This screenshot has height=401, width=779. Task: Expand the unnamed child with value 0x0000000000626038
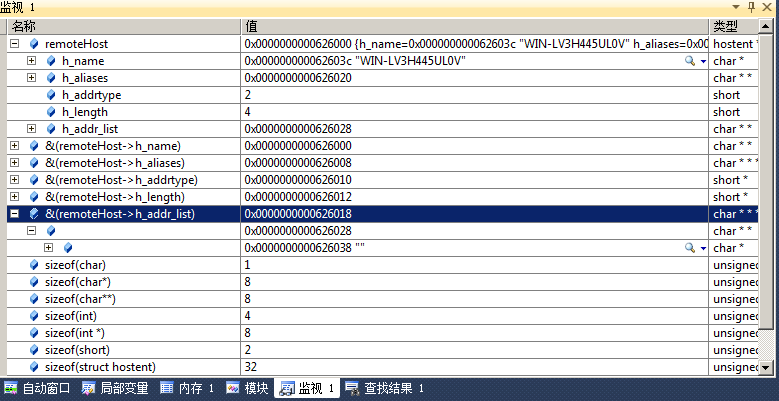click(x=48, y=247)
